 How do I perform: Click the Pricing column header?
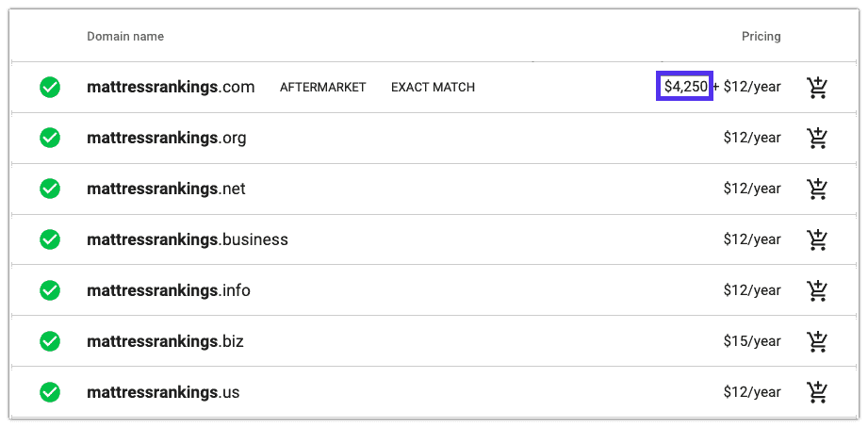click(761, 37)
